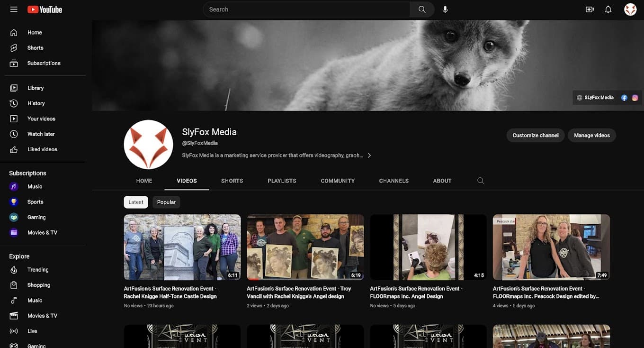Open Rachel Knigge Half-Tone Castle Design title
This screenshot has height=348, width=644.
point(170,293)
